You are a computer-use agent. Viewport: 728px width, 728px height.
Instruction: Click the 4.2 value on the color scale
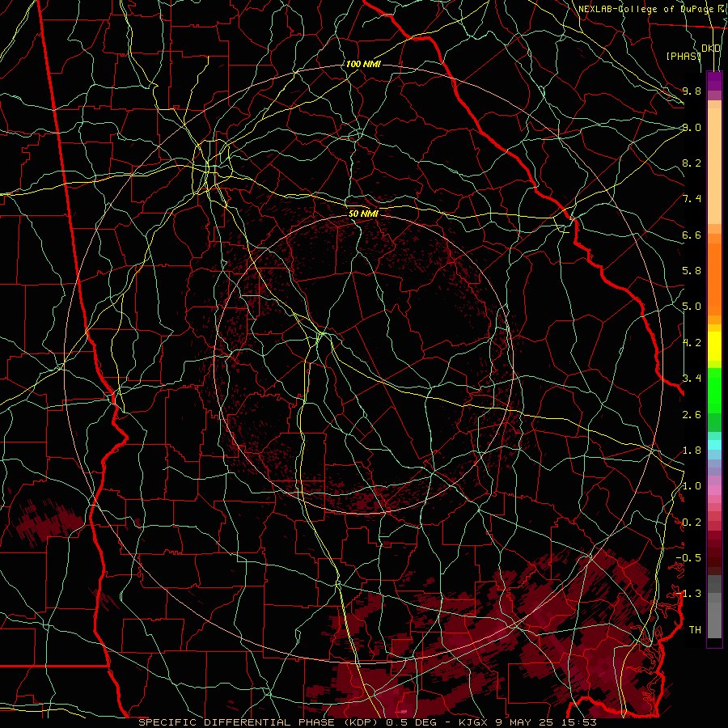[692, 343]
